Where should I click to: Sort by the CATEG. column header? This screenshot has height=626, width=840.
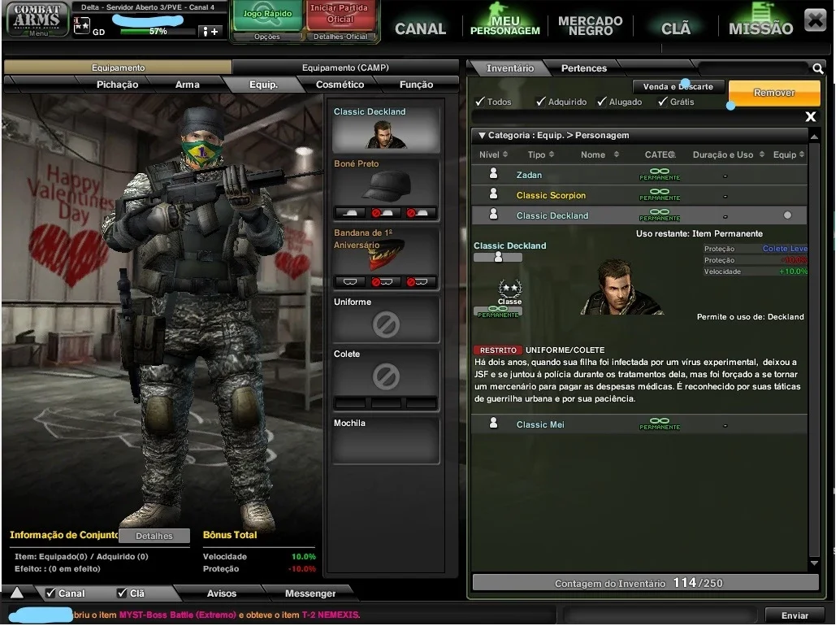(x=660, y=154)
